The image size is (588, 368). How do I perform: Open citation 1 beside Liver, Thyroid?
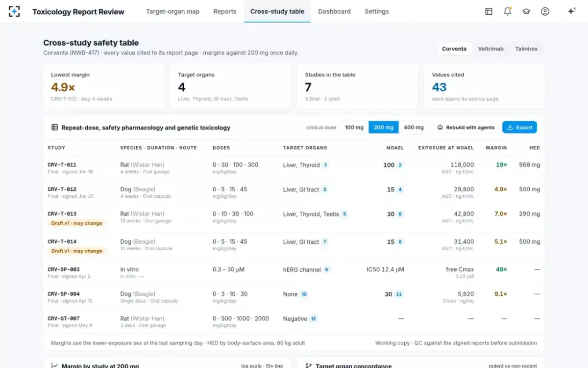325,165
